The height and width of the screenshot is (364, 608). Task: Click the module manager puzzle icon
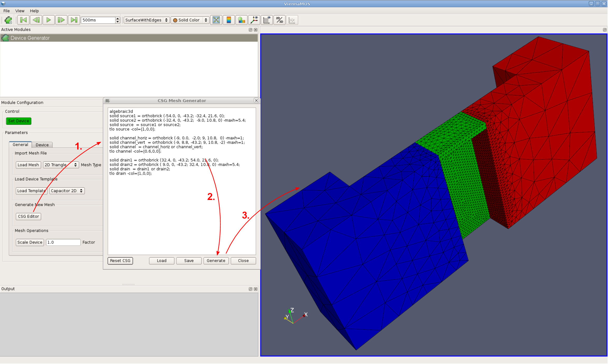pos(8,20)
